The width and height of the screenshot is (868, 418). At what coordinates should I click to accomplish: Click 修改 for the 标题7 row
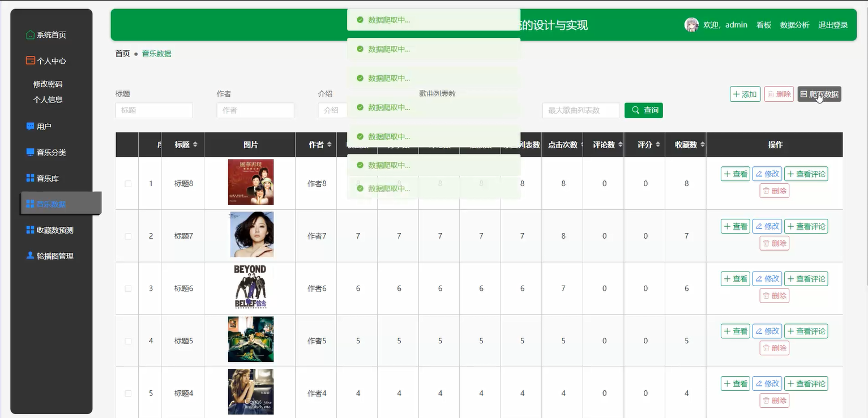point(767,226)
